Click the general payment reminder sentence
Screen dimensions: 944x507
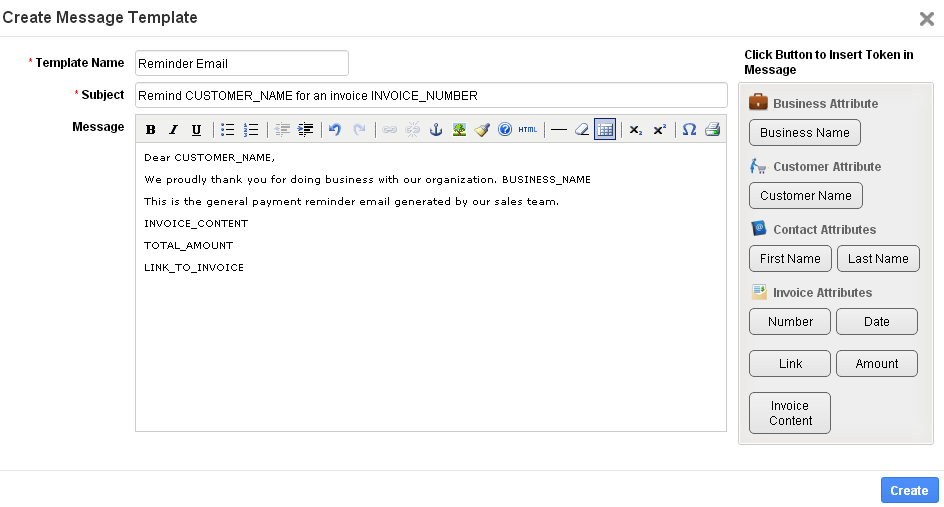pyautogui.click(x=352, y=201)
